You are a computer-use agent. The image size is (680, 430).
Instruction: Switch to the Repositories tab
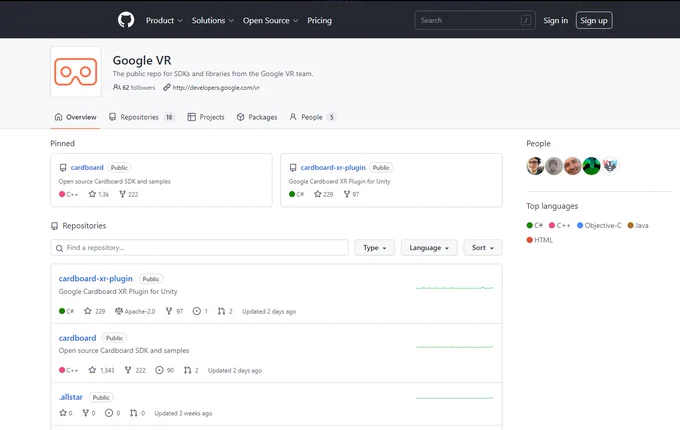click(141, 117)
